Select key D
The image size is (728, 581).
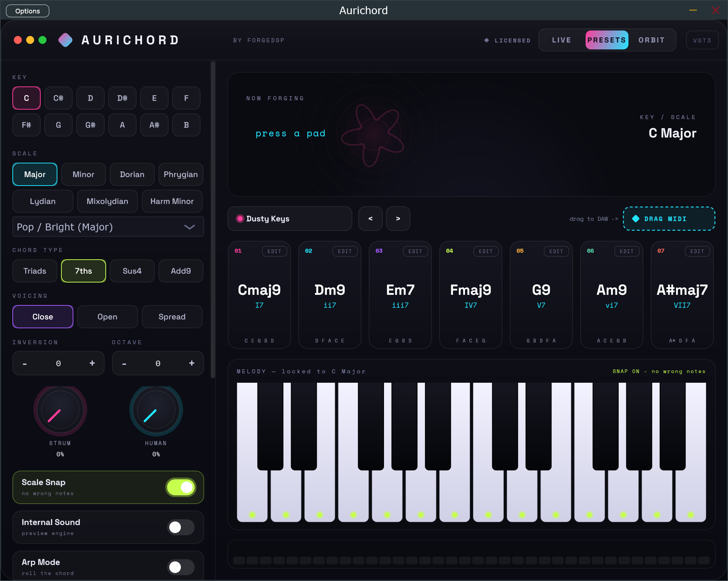tap(90, 98)
